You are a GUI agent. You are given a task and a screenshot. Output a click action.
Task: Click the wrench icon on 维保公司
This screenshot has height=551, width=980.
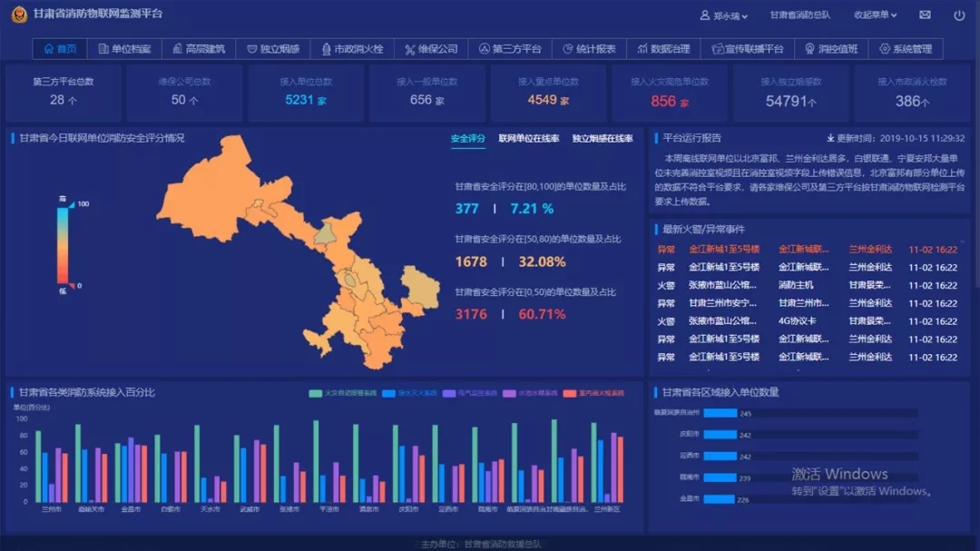click(409, 49)
